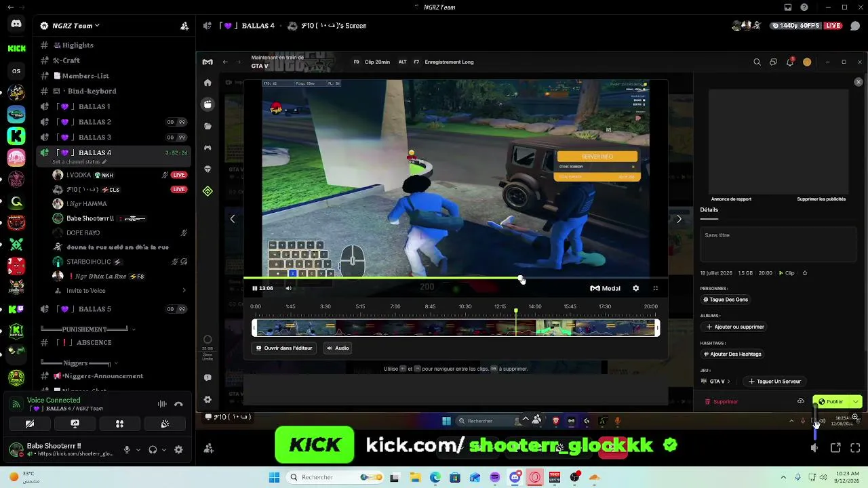Start a Discord activity
Viewport: 868px width, 488px height.
tap(119, 424)
